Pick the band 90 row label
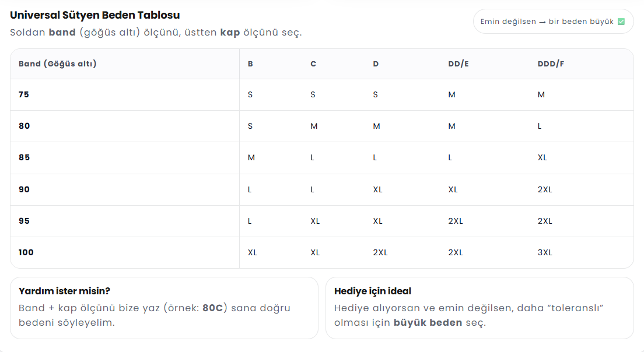Screen dimensions: 644x352 (24, 189)
